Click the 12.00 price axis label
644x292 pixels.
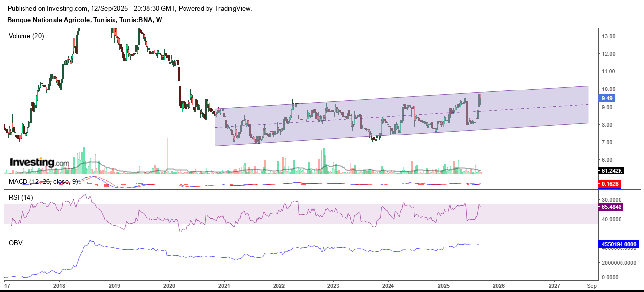coord(609,54)
